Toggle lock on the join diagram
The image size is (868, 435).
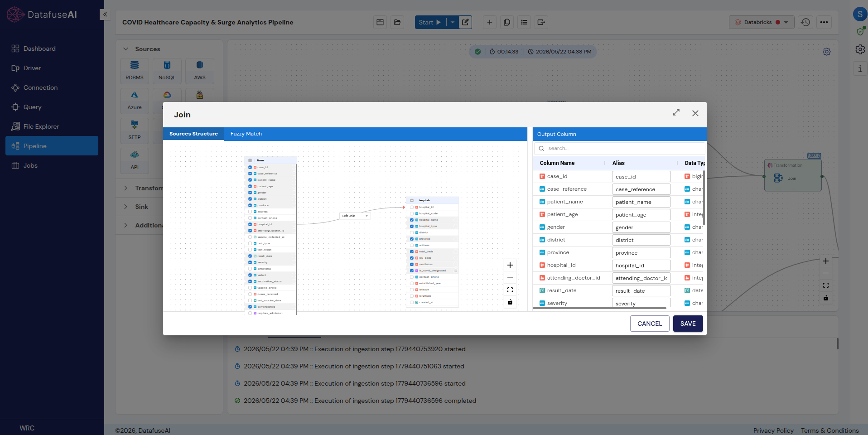point(510,302)
